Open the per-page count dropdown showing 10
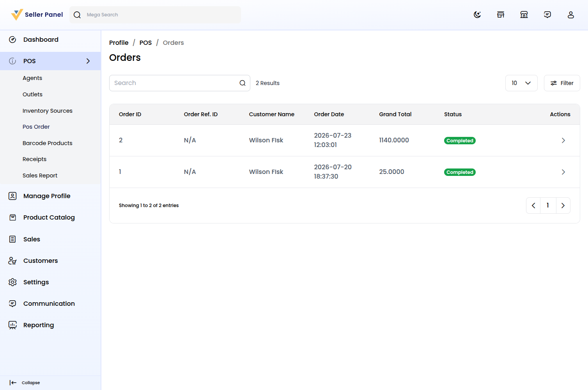The width and height of the screenshot is (588, 390). [521, 83]
